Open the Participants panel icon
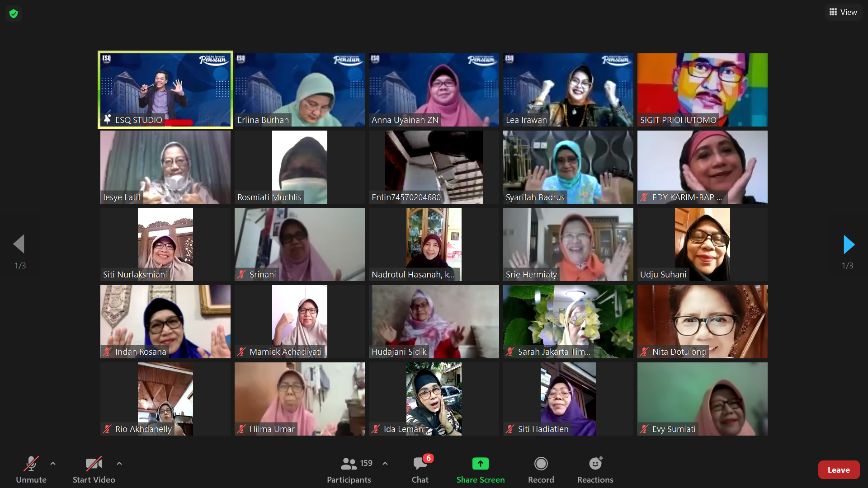868x488 pixels. pyautogui.click(x=349, y=464)
